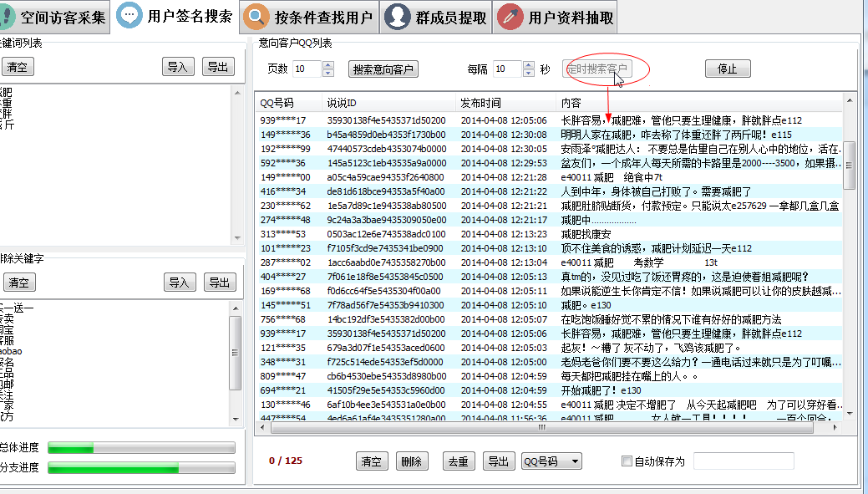Click the 定时搜索客户 button
The image size is (868, 494).
point(596,69)
